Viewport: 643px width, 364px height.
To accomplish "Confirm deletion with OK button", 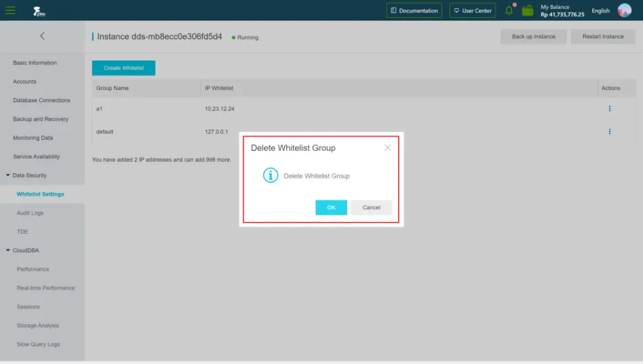I will pos(331,207).
